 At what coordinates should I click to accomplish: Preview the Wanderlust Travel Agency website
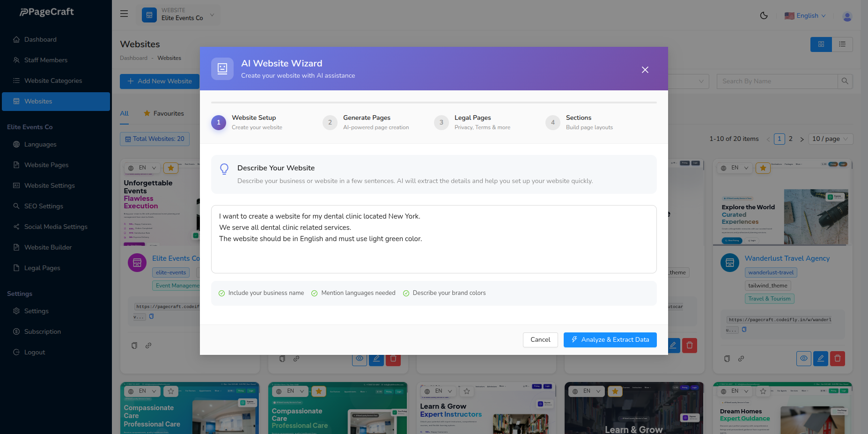pos(804,358)
